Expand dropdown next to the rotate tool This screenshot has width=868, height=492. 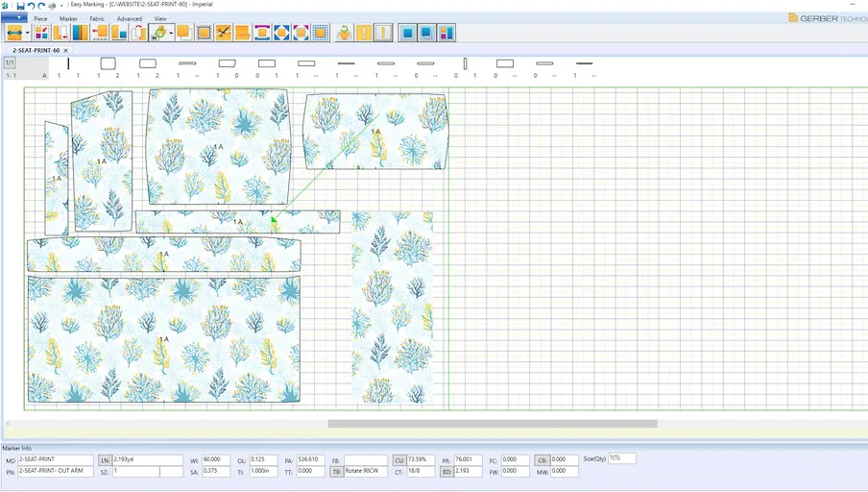[171, 33]
